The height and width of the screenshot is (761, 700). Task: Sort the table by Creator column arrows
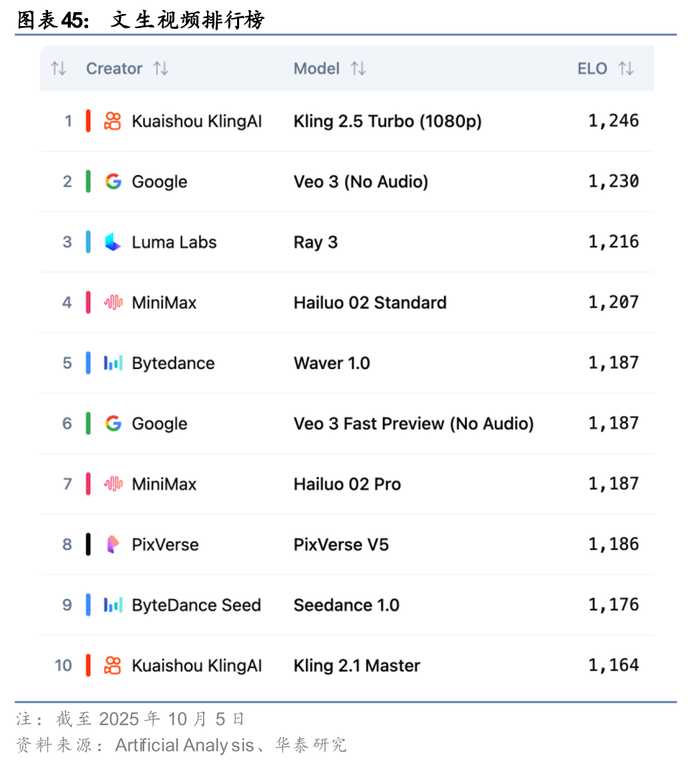[161, 69]
